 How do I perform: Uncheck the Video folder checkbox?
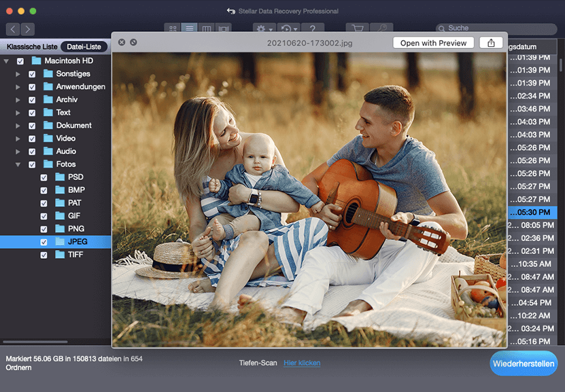[32, 139]
